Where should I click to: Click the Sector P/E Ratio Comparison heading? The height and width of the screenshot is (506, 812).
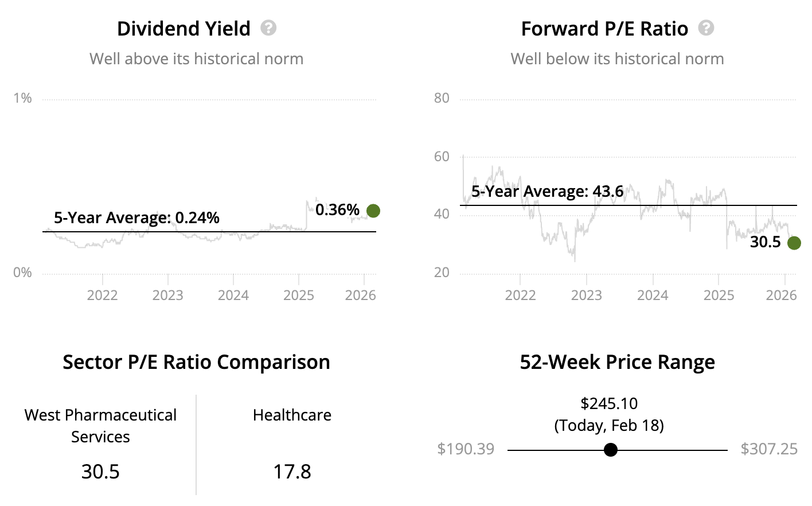point(196,363)
